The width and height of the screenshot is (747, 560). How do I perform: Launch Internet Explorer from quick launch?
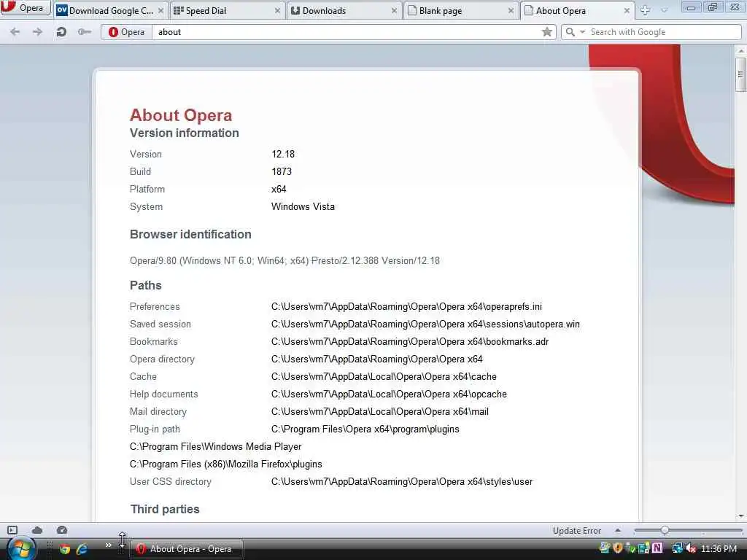tap(82, 549)
